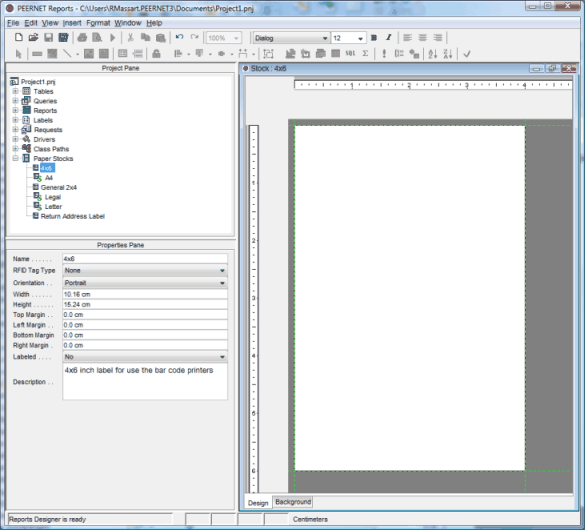
Task: Click the Width field 10.16 cm
Action: pyautogui.click(x=145, y=295)
